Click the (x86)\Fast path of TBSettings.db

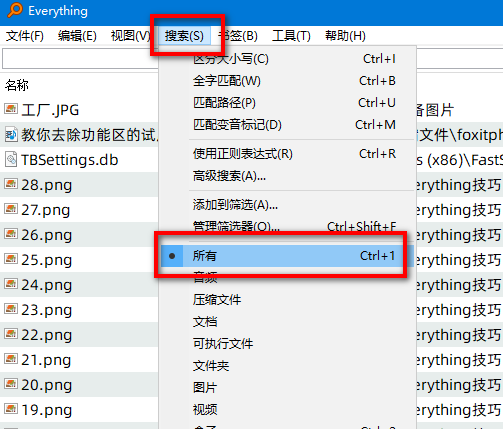(x=459, y=160)
